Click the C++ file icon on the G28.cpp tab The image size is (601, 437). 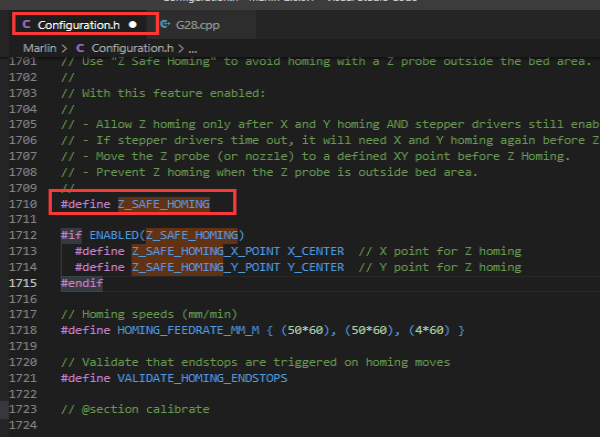(x=165, y=25)
